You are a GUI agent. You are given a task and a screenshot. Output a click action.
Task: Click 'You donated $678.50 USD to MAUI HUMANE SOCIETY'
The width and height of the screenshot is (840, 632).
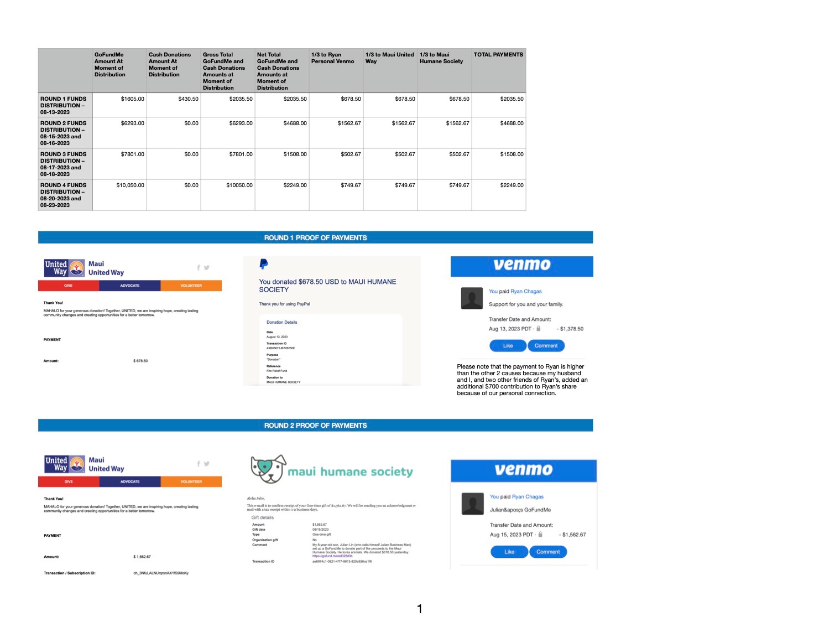tap(328, 286)
